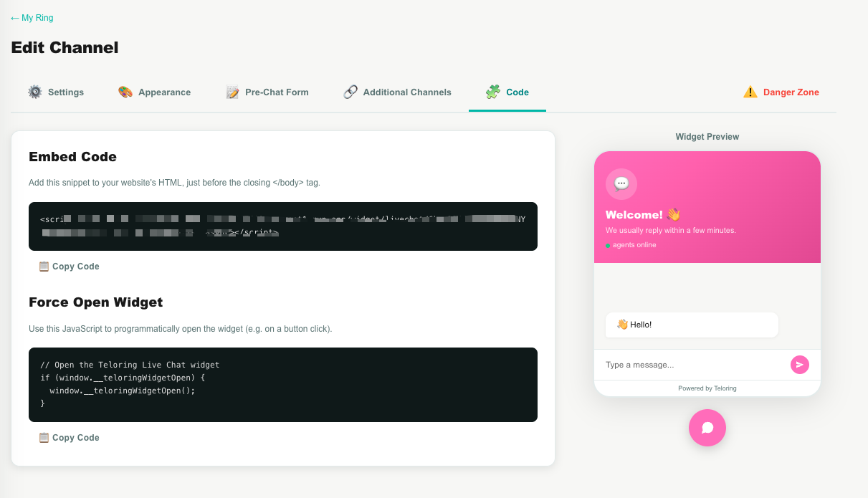Click the pink send arrow button
This screenshot has width=868, height=498.
pyautogui.click(x=799, y=365)
